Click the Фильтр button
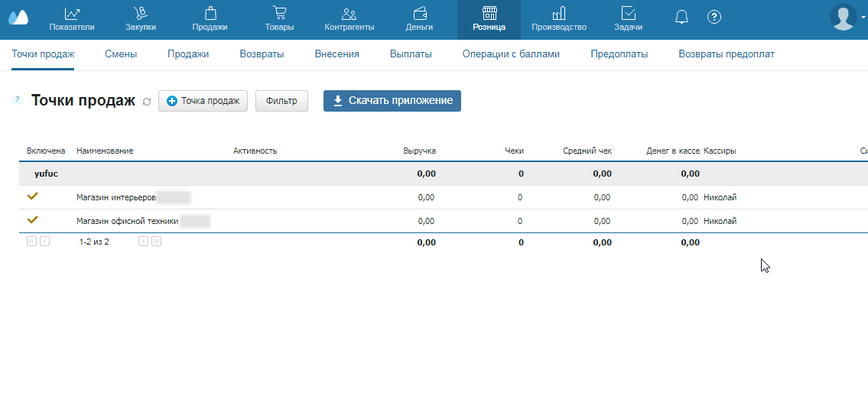 pyautogui.click(x=281, y=101)
